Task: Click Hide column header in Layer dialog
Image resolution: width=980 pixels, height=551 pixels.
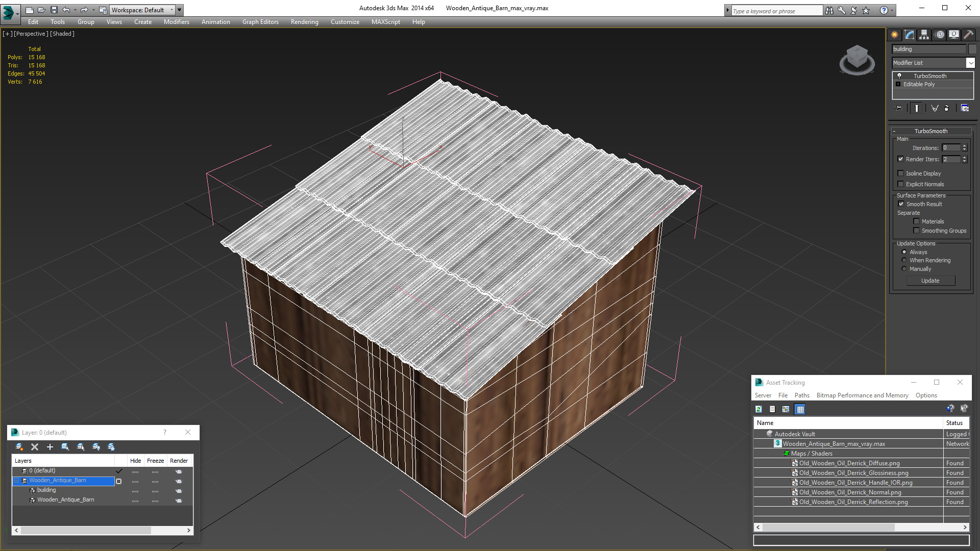Action: 135,461
